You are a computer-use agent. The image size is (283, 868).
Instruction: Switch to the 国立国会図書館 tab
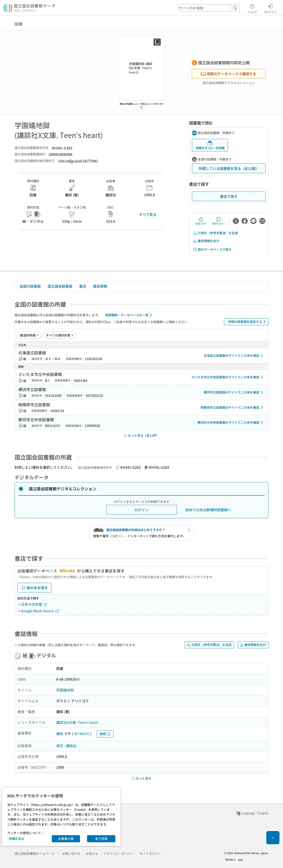click(60, 286)
